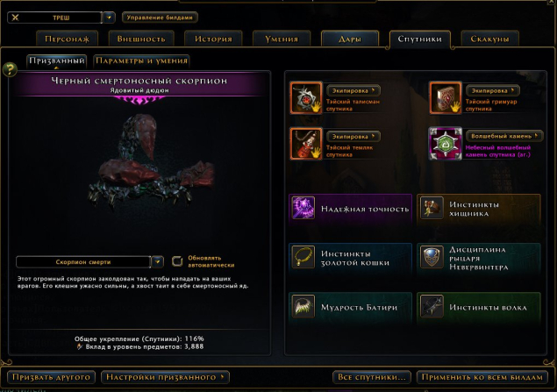Viewport: 557px width, 392px height.
Task: Click the black scorpion companion model preview
Action: point(151,165)
